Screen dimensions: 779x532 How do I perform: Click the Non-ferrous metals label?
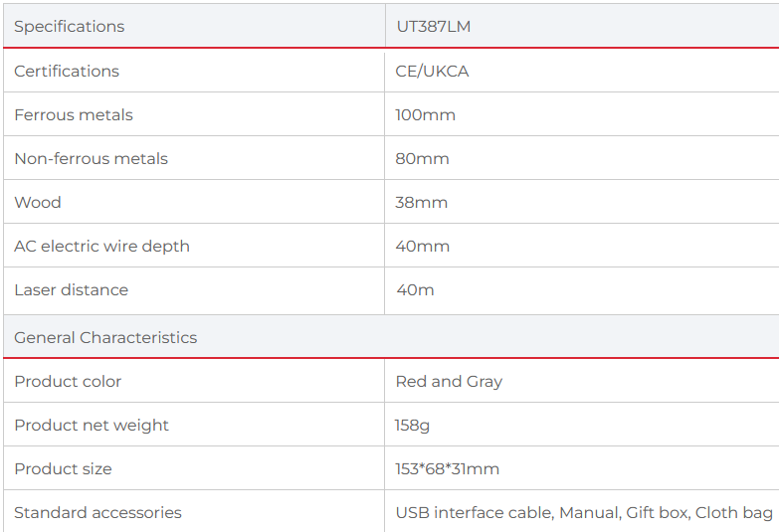coord(91,158)
